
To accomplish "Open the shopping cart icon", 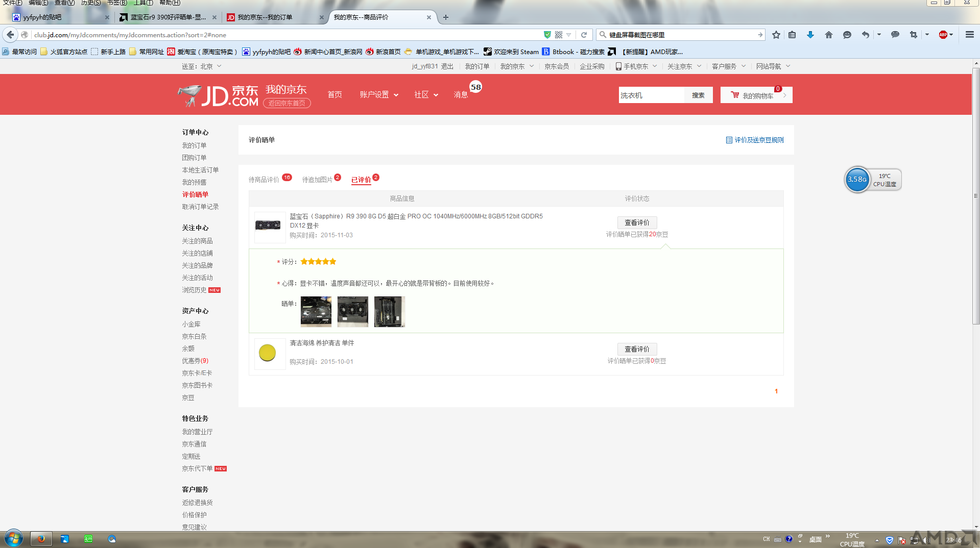I will coord(735,95).
